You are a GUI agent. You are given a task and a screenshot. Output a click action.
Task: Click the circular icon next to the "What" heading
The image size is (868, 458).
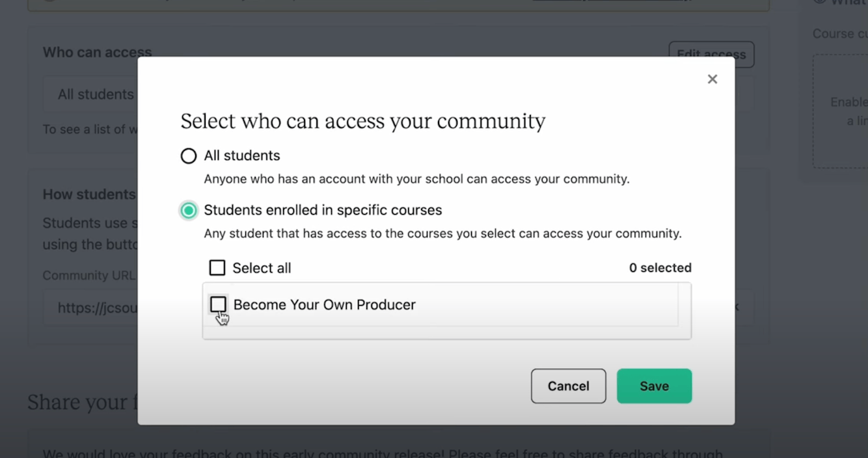[819, 2]
